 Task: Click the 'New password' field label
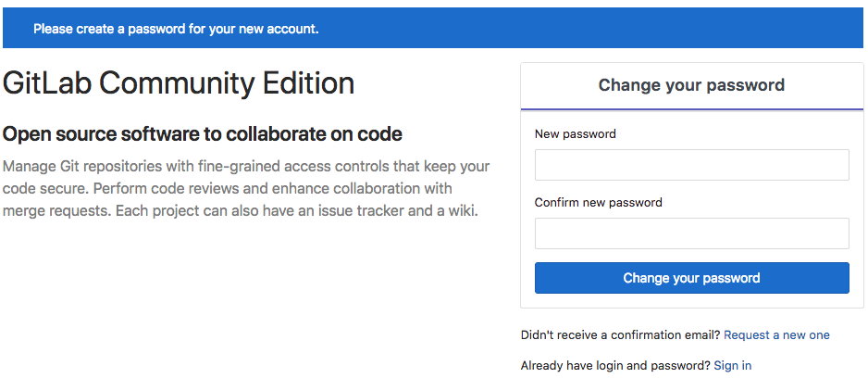[576, 133]
